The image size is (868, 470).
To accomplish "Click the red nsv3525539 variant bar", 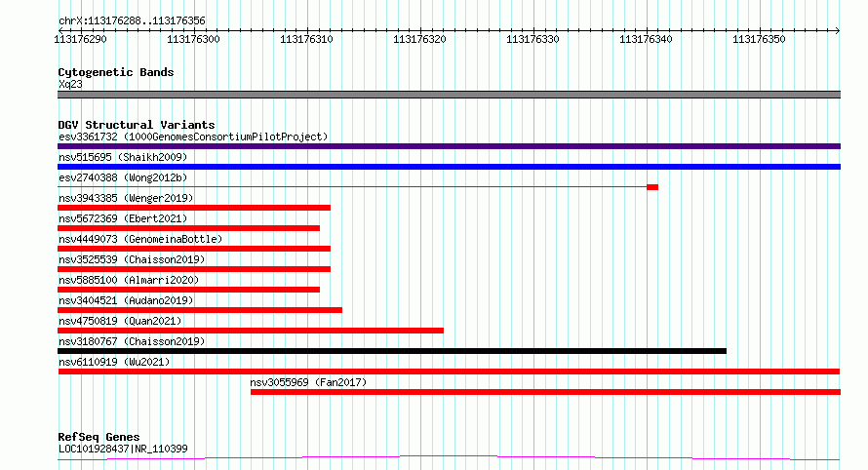I will (194, 269).
